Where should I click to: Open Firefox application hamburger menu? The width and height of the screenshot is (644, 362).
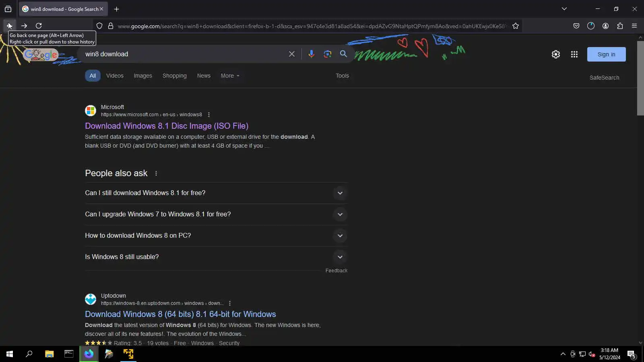634,26
